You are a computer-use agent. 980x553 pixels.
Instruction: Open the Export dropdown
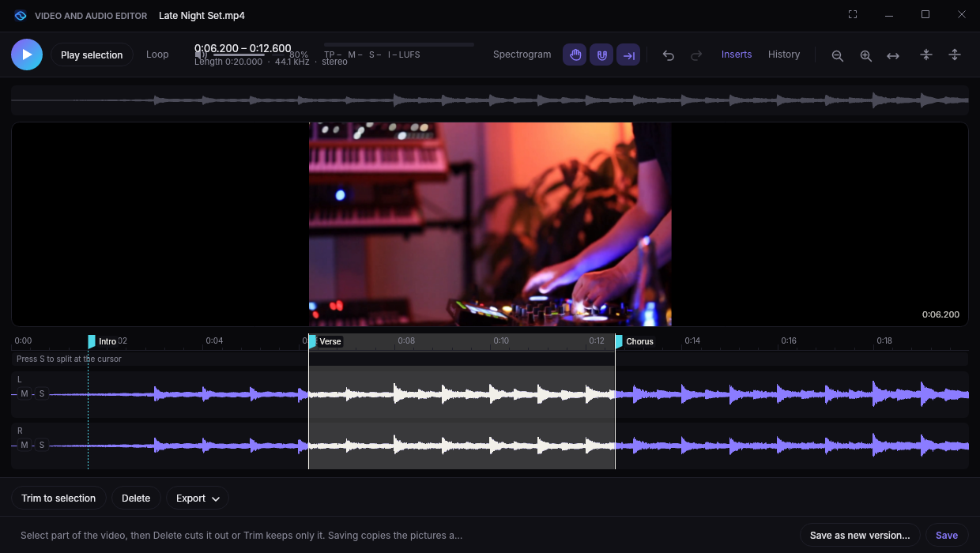tap(198, 498)
